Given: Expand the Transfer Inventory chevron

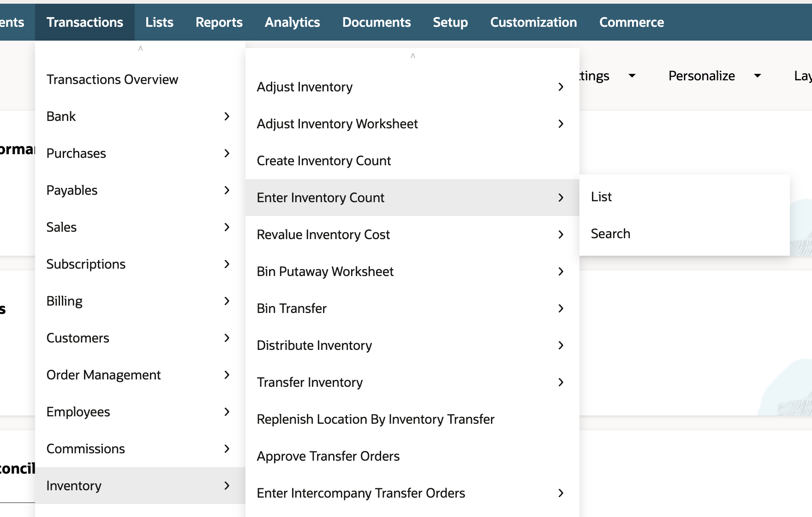Looking at the screenshot, I should (x=561, y=382).
